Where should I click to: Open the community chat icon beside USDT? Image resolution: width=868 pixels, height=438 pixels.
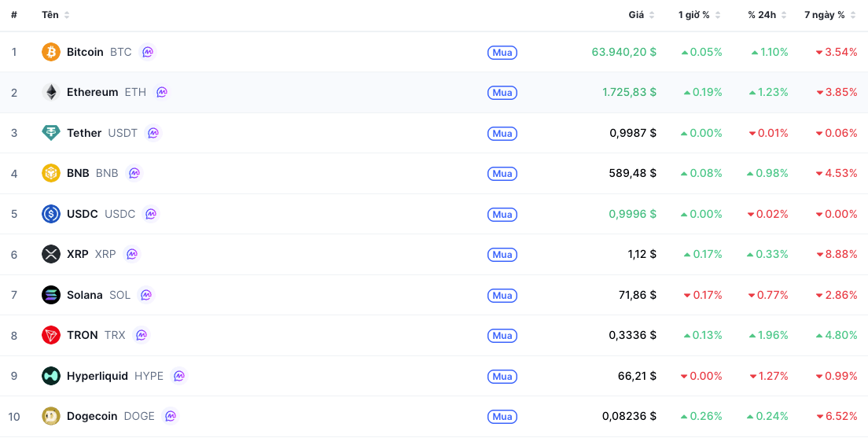153,133
